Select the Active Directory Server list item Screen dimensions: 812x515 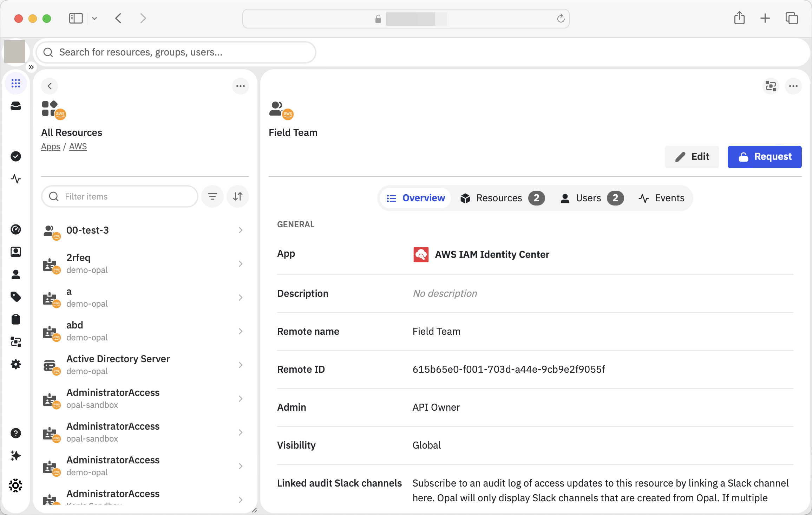click(145, 365)
